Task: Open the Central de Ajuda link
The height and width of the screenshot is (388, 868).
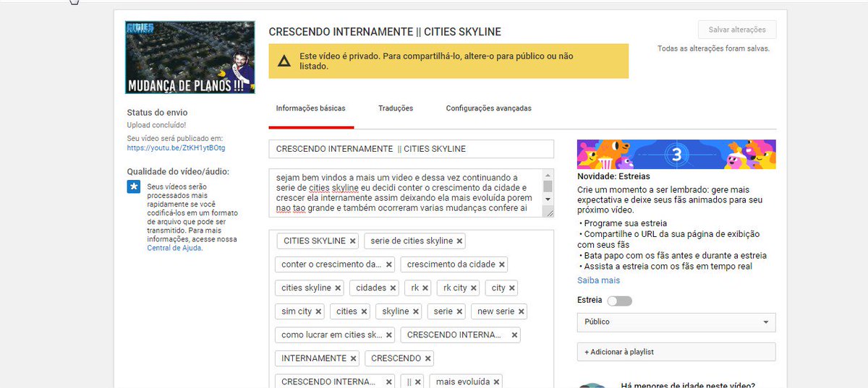Action: point(175,248)
